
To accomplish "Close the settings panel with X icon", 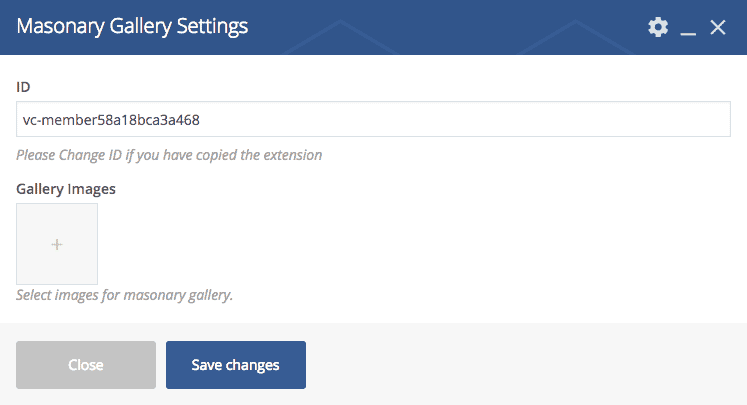I will (x=718, y=27).
